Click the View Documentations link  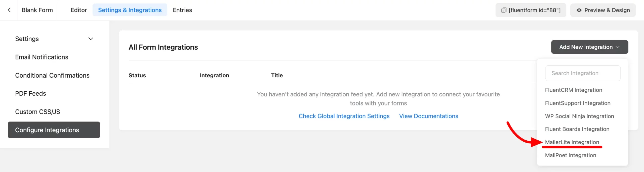(428, 116)
